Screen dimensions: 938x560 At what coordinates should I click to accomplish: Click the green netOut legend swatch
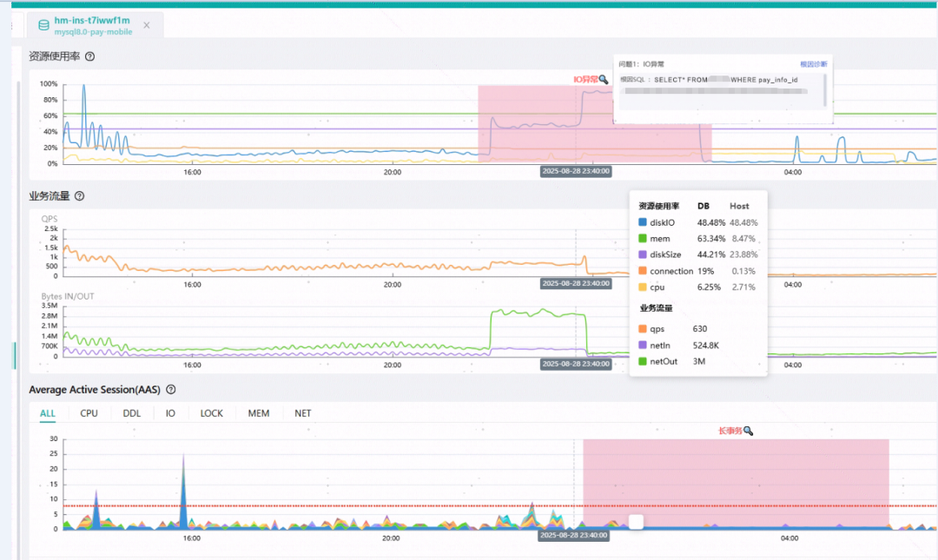pos(643,361)
